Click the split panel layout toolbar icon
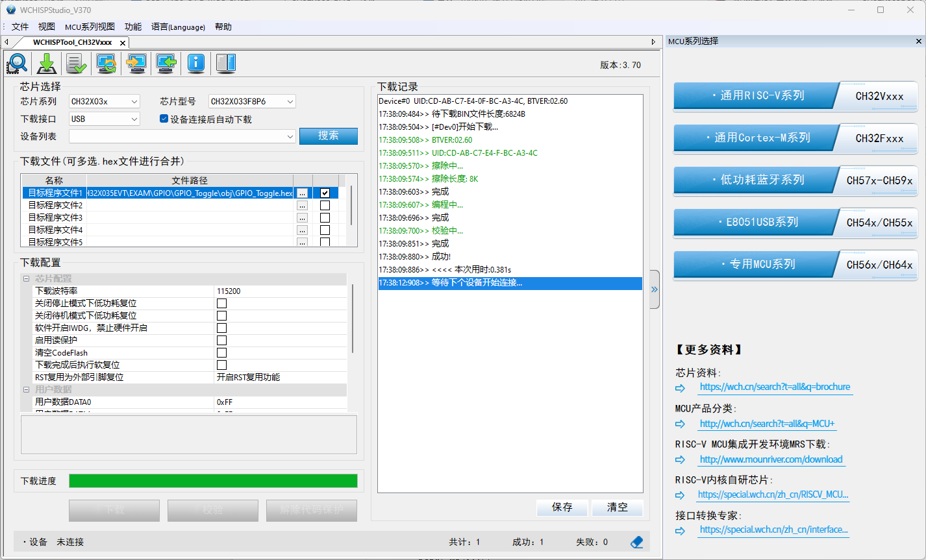This screenshot has width=926, height=560. coord(226,63)
